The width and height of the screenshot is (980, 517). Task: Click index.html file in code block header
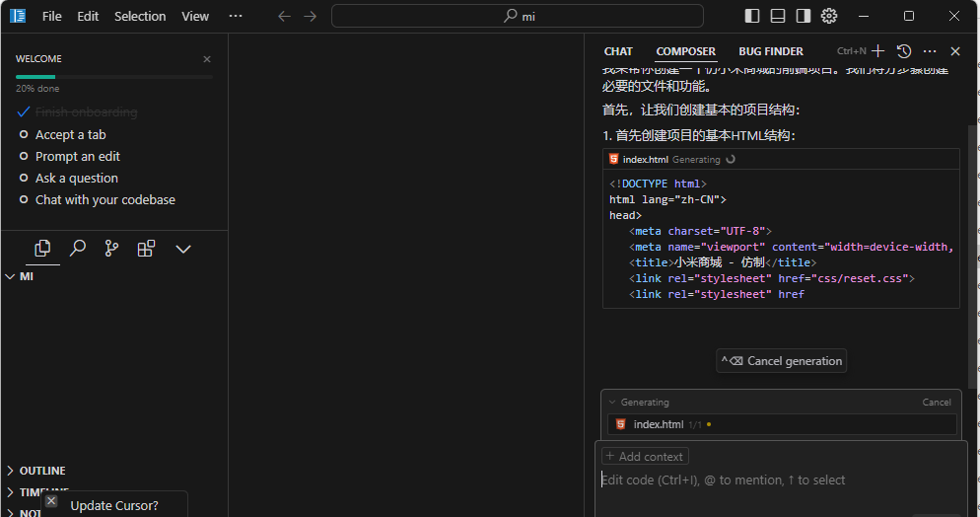point(646,160)
